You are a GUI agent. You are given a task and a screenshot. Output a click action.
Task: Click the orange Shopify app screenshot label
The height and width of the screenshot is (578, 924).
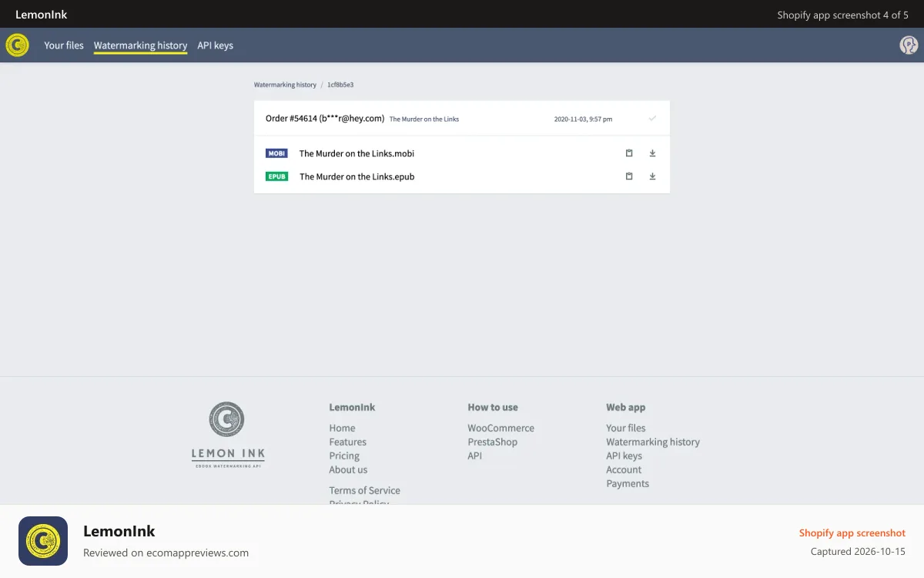852,533
